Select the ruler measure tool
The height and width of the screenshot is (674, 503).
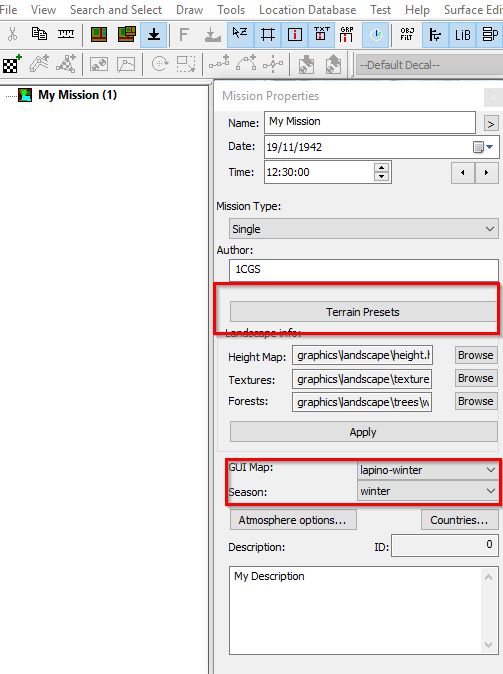pos(66,34)
